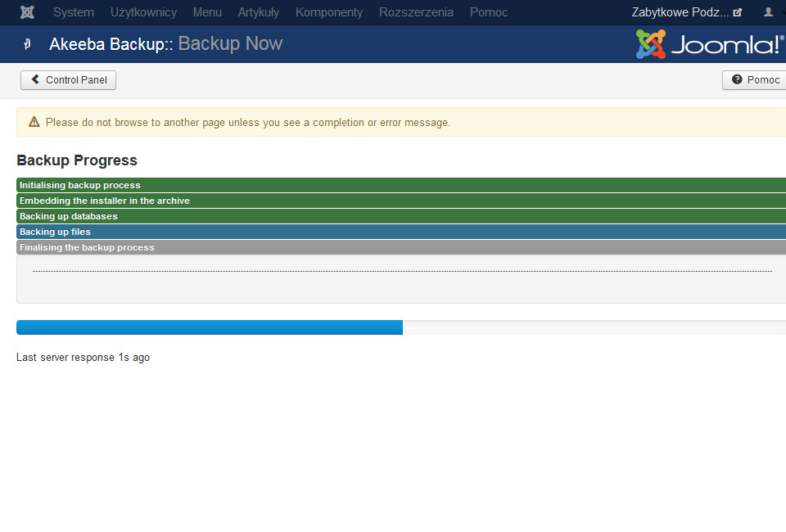Click the 'Finalising the backup process' step
The width and height of the screenshot is (786, 532).
[401, 247]
